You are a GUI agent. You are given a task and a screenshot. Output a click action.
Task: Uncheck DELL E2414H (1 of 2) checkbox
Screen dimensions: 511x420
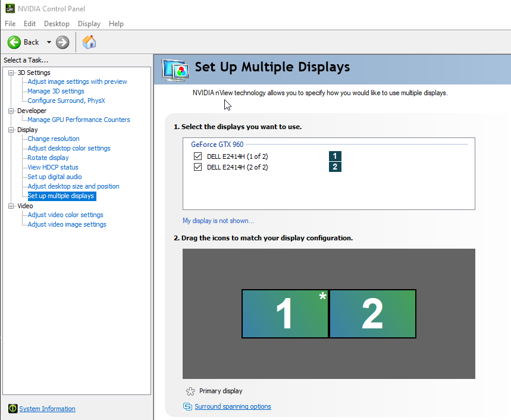(197, 156)
